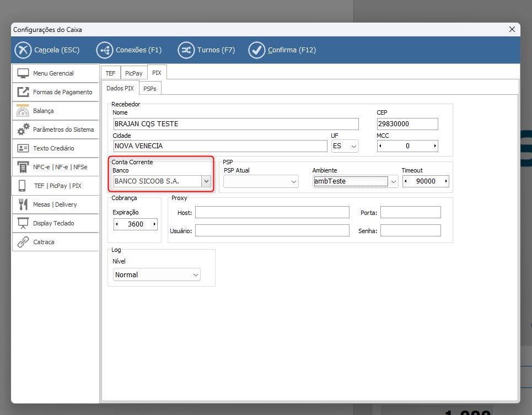This screenshot has height=415, width=532.
Task: Increase the Timeout value with right arrow
Action: point(445,181)
